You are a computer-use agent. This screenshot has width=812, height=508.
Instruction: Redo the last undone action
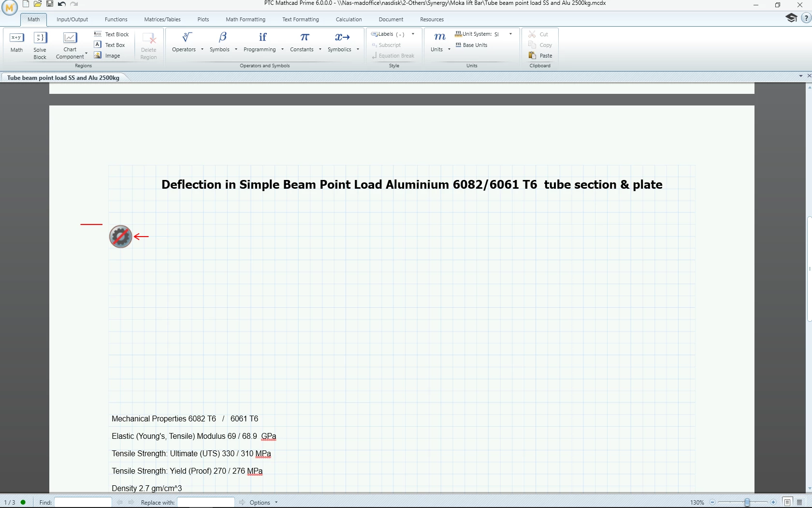(74, 4)
